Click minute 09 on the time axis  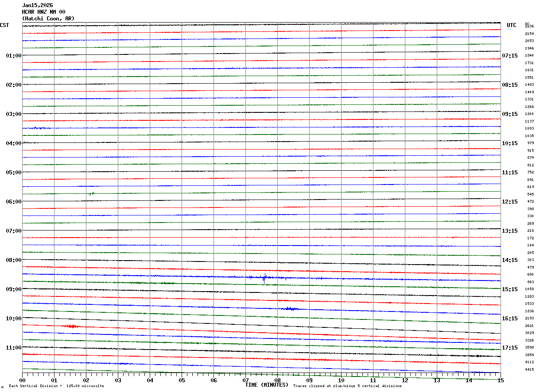click(309, 380)
